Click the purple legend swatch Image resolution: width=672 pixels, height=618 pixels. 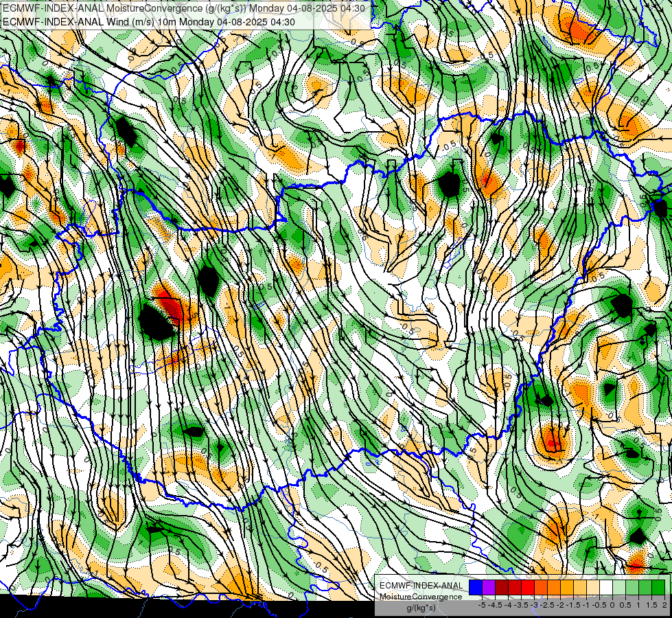[x=489, y=588]
